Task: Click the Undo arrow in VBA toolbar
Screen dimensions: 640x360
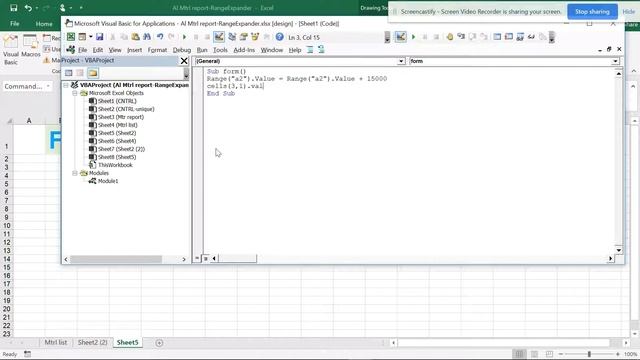Action: [160, 37]
